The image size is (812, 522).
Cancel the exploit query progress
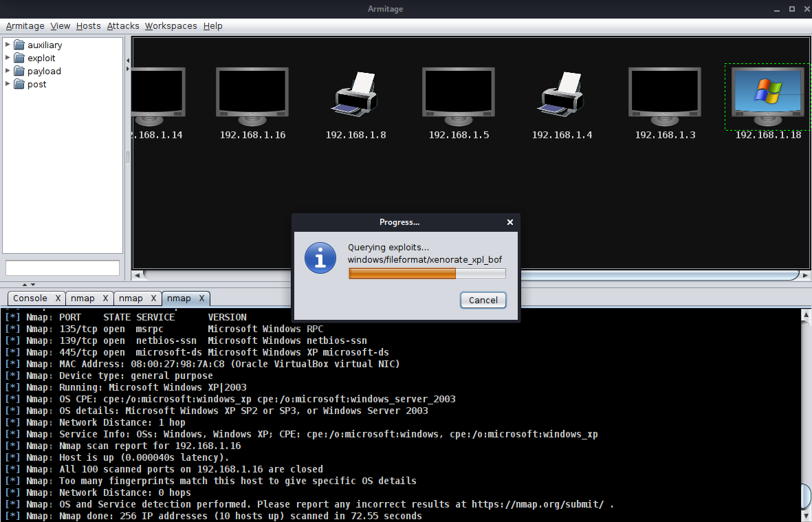[x=483, y=301]
